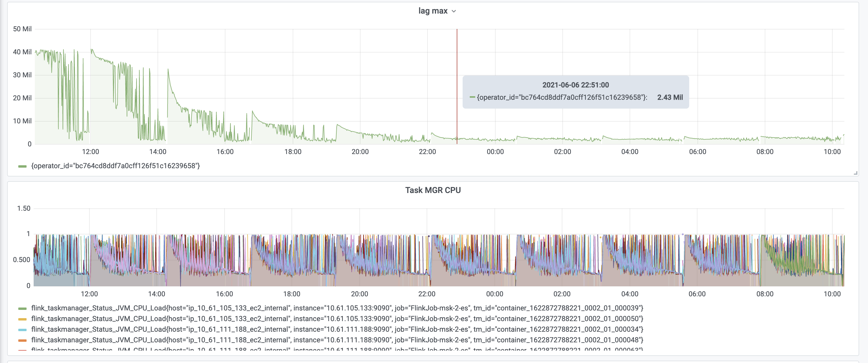The image size is (868, 363).
Task: Click orange color swatch for container 000048
Action: pos(22,340)
